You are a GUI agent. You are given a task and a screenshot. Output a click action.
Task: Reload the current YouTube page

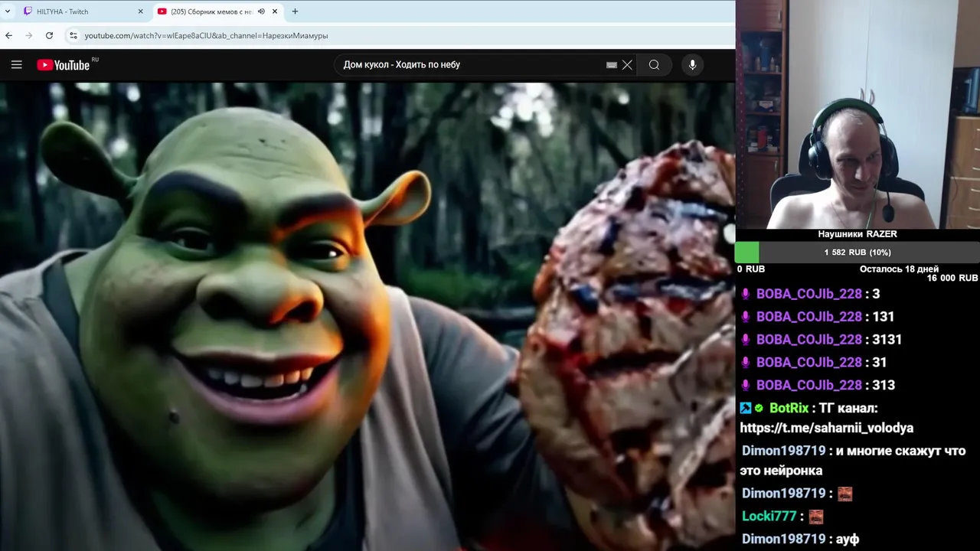tap(49, 35)
